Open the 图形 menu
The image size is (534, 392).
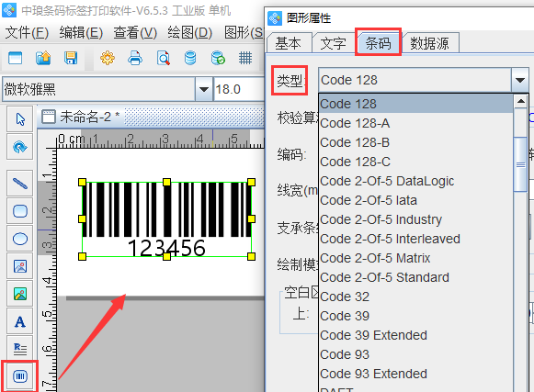click(244, 33)
